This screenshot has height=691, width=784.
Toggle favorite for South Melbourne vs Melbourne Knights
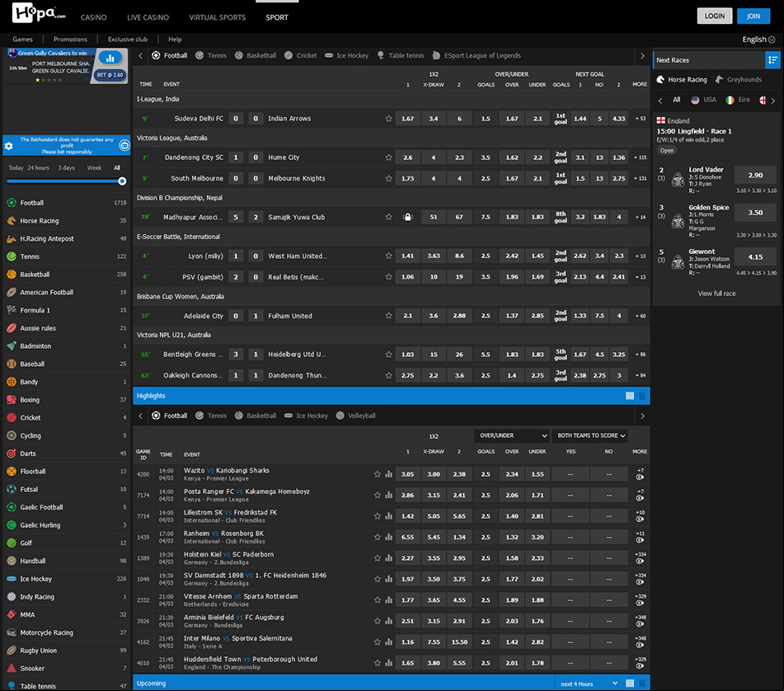click(x=388, y=178)
